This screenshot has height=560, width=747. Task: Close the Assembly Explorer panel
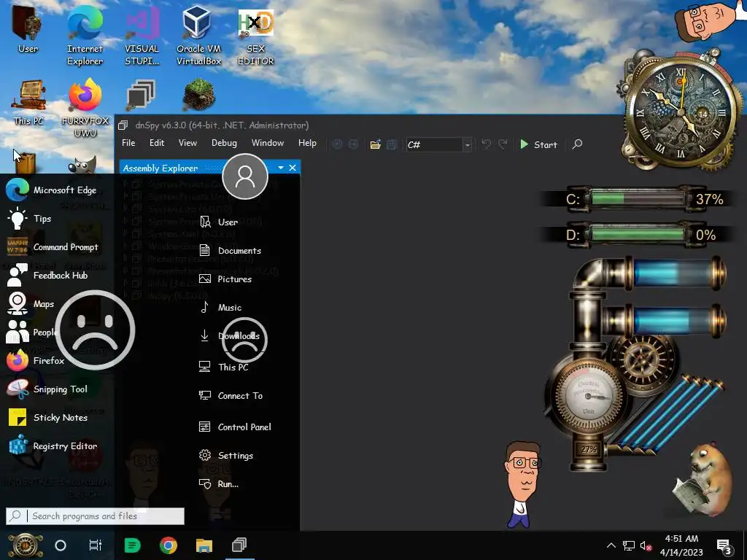point(293,168)
